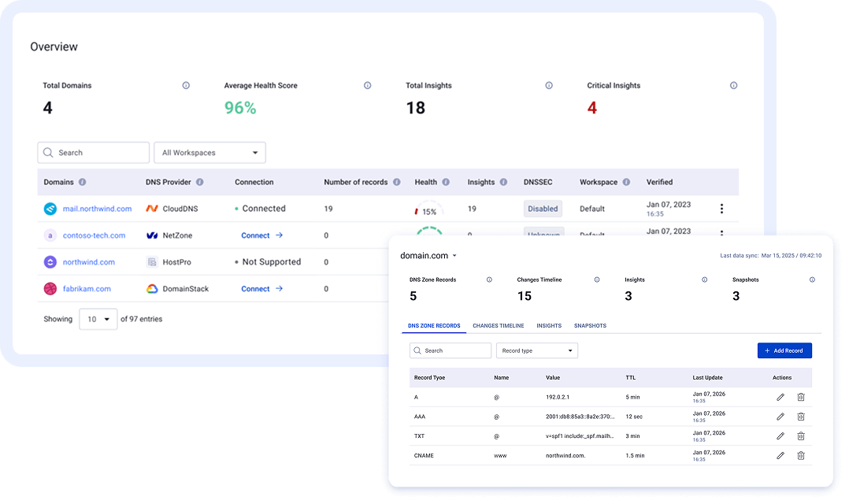Viewport: 849px width, 504px height.
Task: Open the Record type filter dropdown
Action: (x=537, y=350)
